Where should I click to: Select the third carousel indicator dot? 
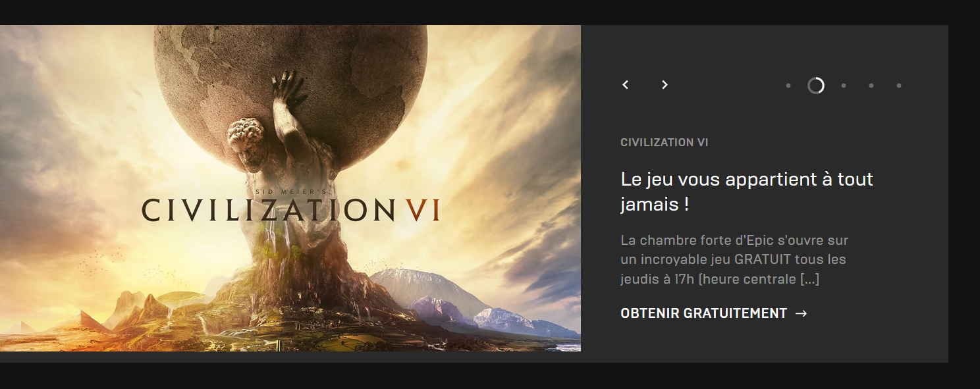click(844, 86)
